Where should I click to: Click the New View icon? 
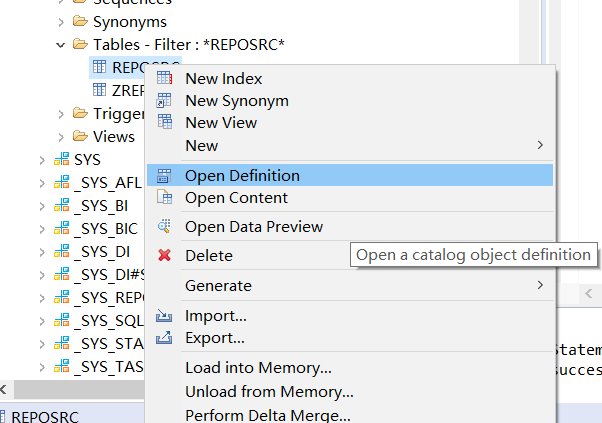point(165,122)
